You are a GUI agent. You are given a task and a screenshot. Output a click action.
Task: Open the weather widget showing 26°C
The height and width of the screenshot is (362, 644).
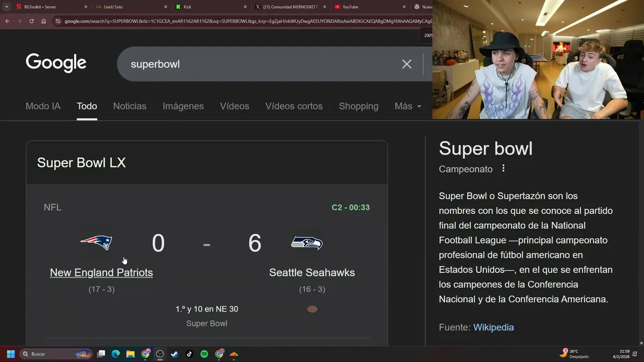pyautogui.click(x=575, y=353)
